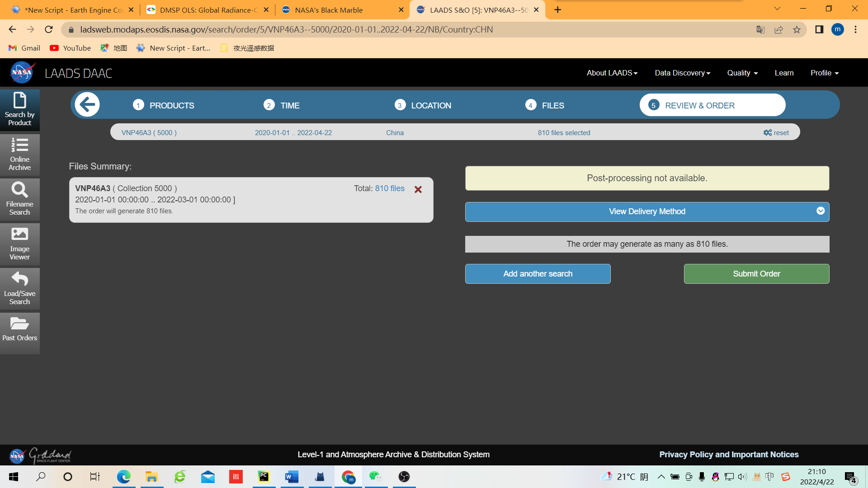Click Add another search button
The image size is (868, 488).
(538, 274)
